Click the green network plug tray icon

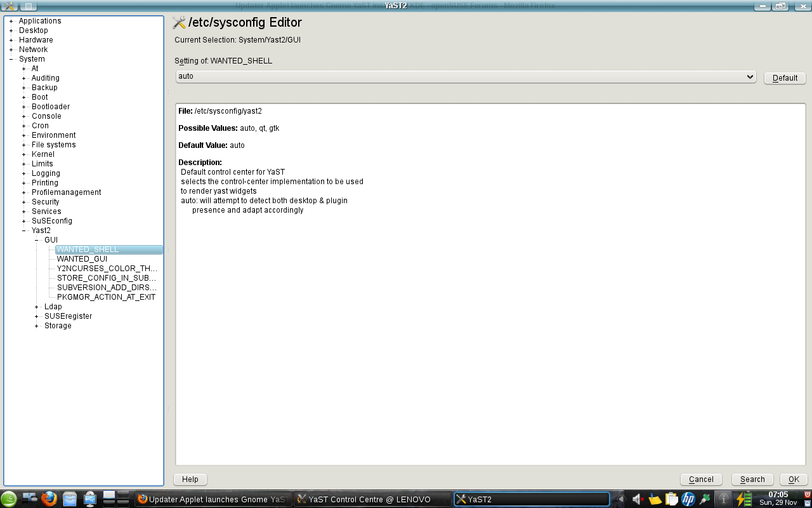pyautogui.click(x=704, y=500)
